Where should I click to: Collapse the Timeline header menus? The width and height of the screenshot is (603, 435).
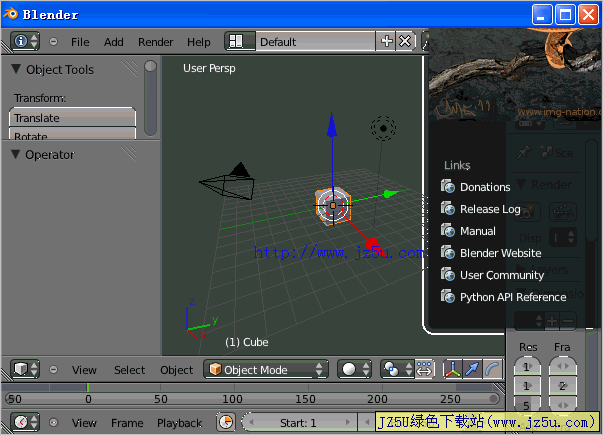tap(53, 423)
